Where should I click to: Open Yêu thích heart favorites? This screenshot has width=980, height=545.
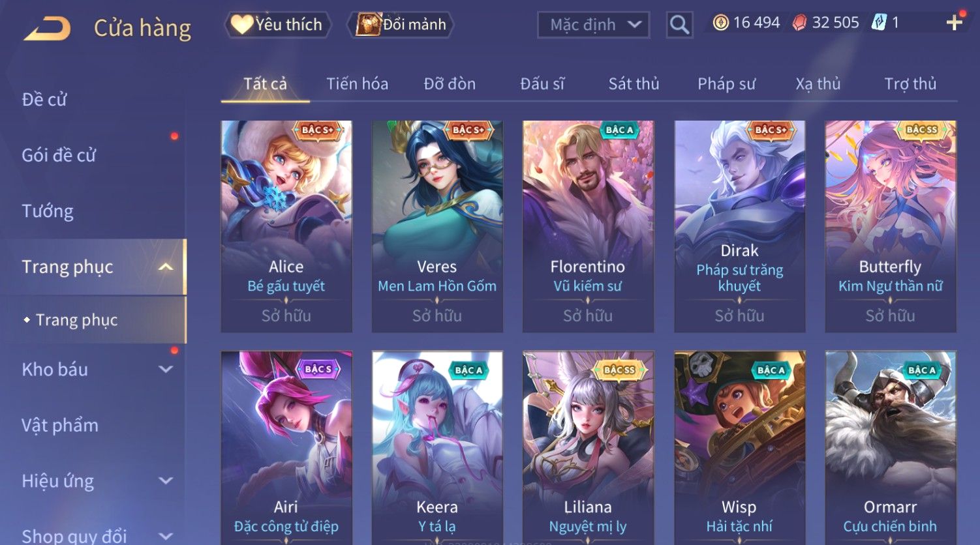coord(279,25)
